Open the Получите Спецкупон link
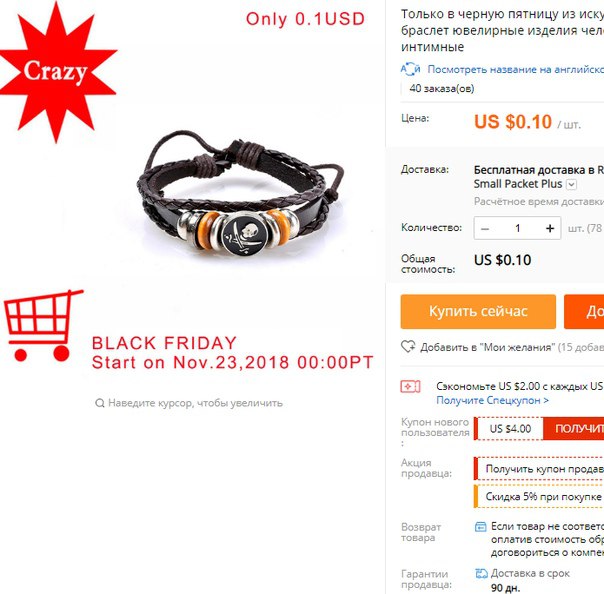604x594 pixels. coord(492,401)
